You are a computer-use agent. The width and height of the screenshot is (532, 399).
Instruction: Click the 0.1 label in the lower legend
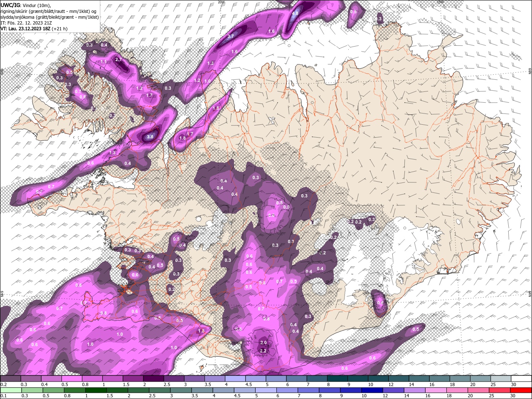point(3,396)
